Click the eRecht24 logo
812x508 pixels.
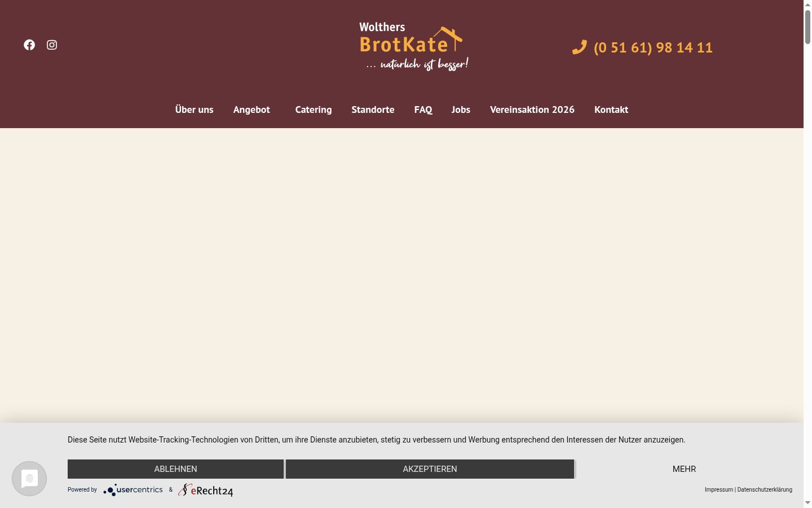(206, 490)
